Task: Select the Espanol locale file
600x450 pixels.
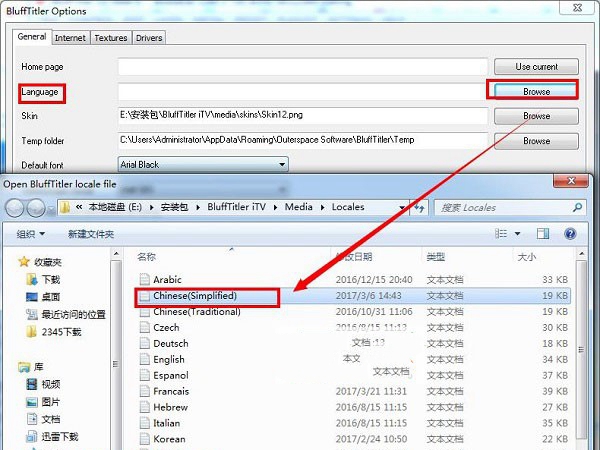Action: tap(353, 375)
